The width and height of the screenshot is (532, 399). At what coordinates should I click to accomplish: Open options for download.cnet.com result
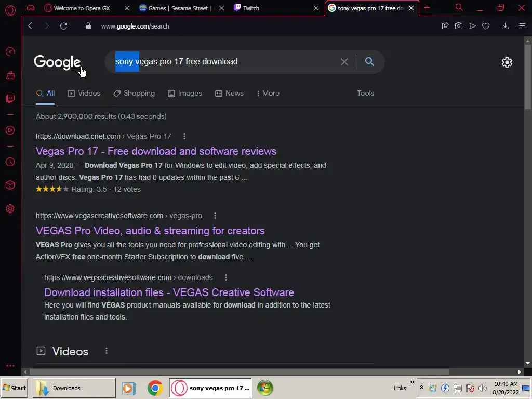184,136
